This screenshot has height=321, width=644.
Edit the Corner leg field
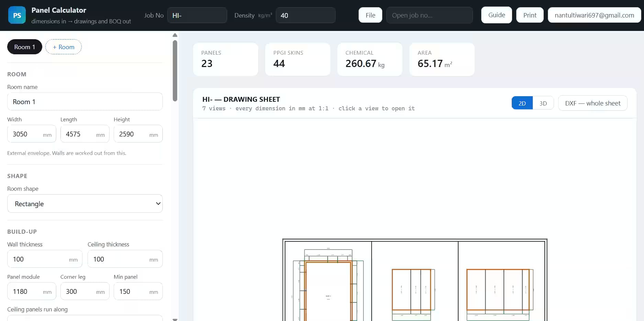pos(85,291)
